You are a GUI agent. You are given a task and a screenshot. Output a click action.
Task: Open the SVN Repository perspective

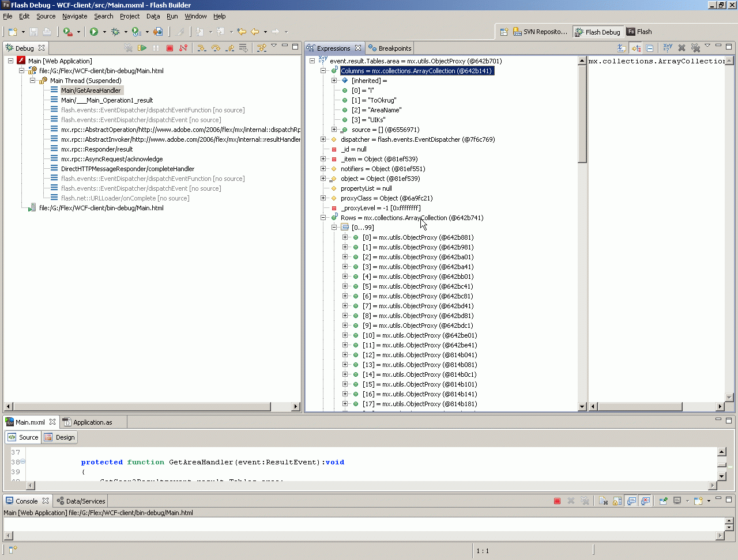coord(540,32)
